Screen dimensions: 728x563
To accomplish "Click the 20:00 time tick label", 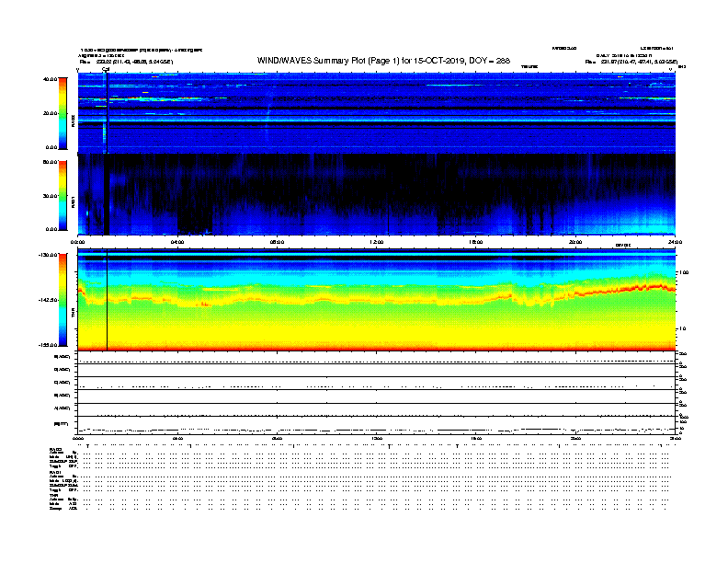I will (x=576, y=242).
